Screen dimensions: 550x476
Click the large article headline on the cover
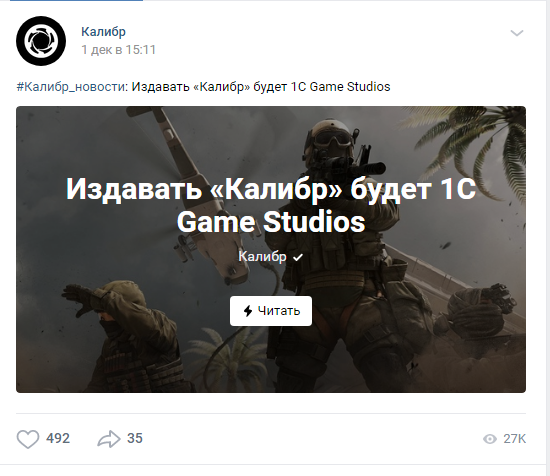click(x=271, y=205)
